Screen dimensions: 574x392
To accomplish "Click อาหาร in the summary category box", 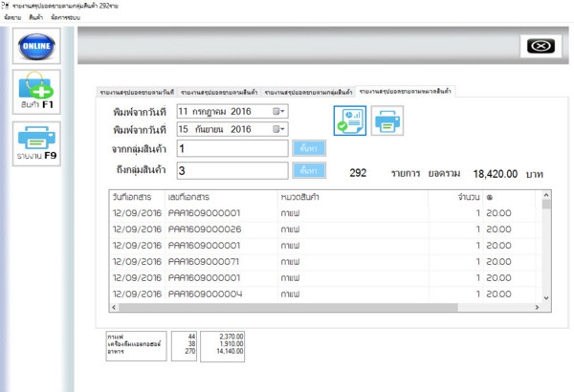I will [x=116, y=351].
